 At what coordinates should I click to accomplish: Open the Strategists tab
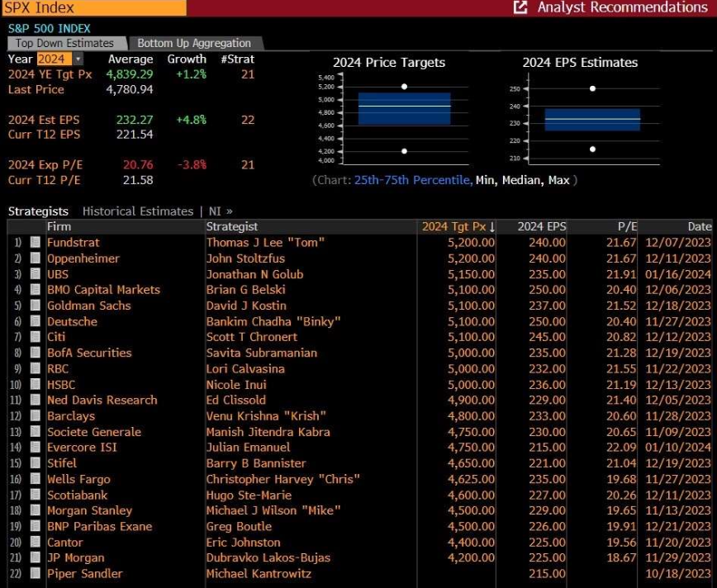pyautogui.click(x=38, y=211)
